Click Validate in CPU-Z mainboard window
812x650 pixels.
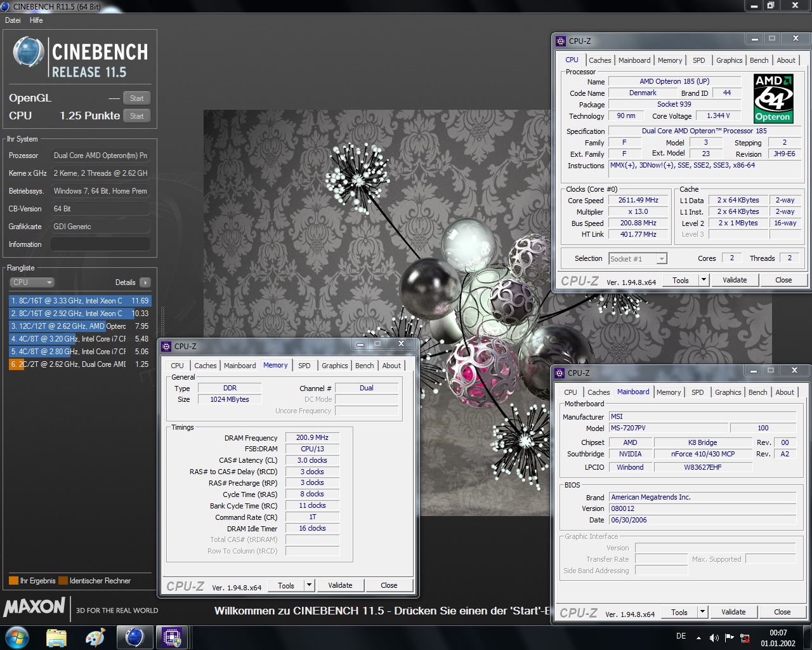tap(733, 612)
